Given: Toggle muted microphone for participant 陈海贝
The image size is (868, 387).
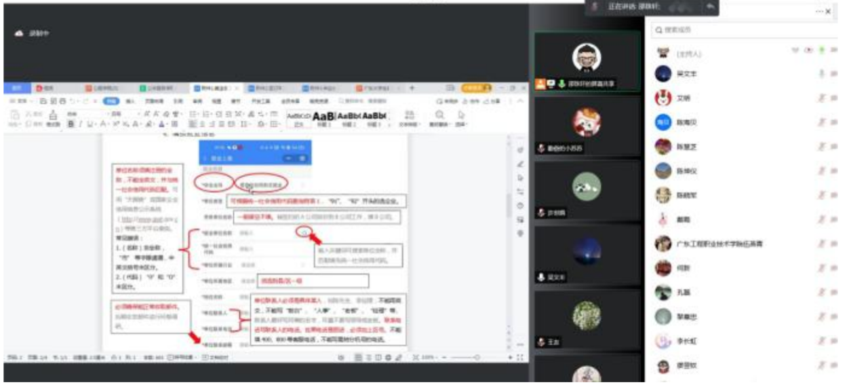Looking at the screenshot, I should point(822,122).
